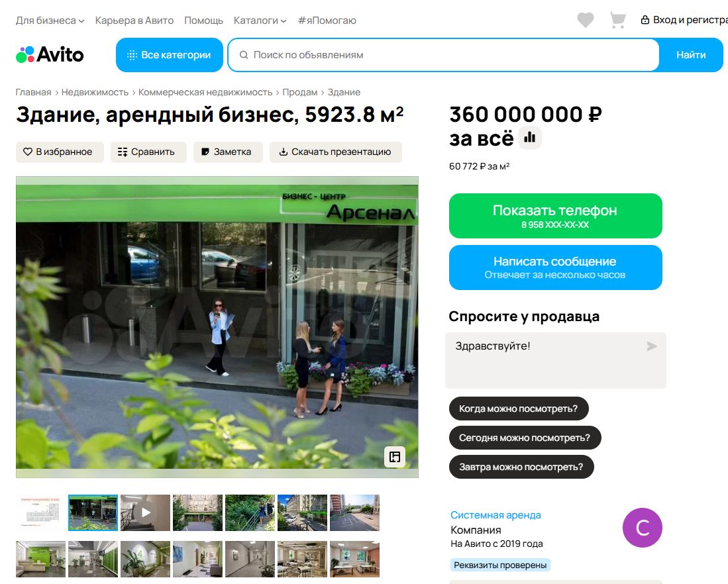Open favorites heart icon in header
This screenshot has height=584, width=728.
(586, 20)
